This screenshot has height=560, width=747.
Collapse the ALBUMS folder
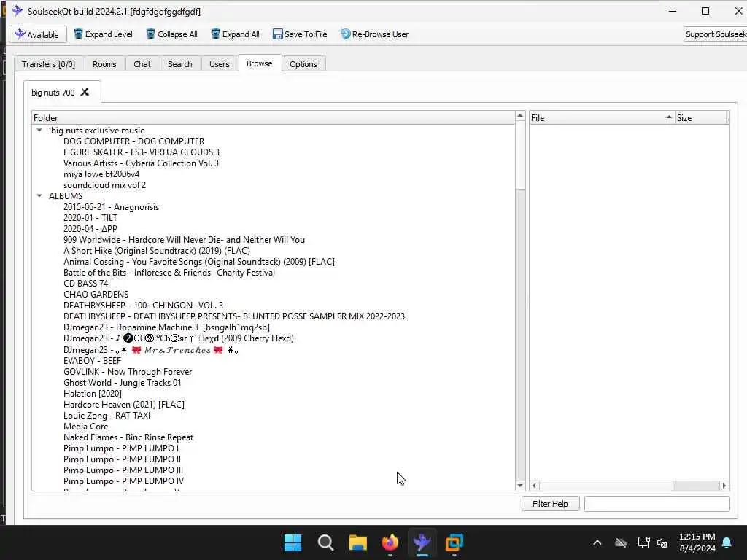pos(39,195)
